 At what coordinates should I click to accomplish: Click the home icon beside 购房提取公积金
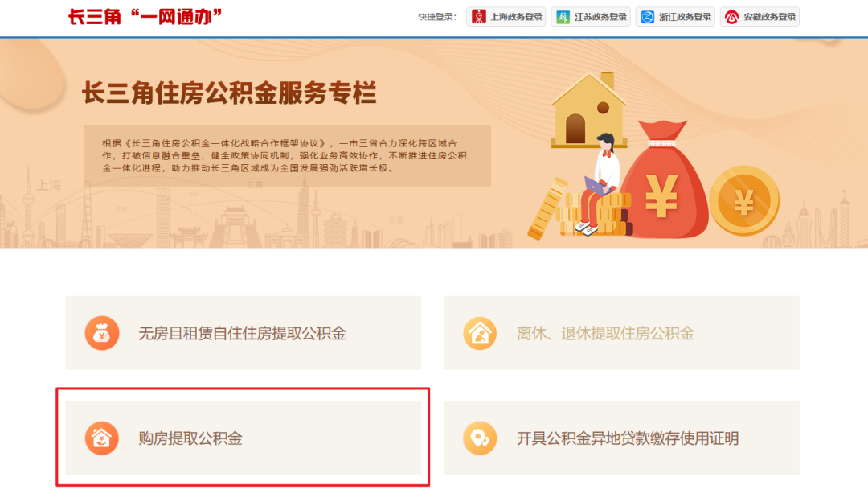click(x=102, y=438)
